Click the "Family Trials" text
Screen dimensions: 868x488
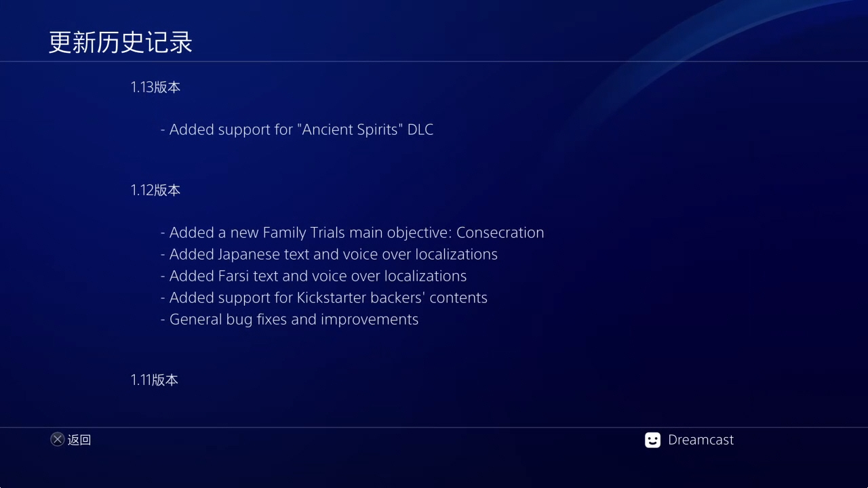[x=304, y=232]
